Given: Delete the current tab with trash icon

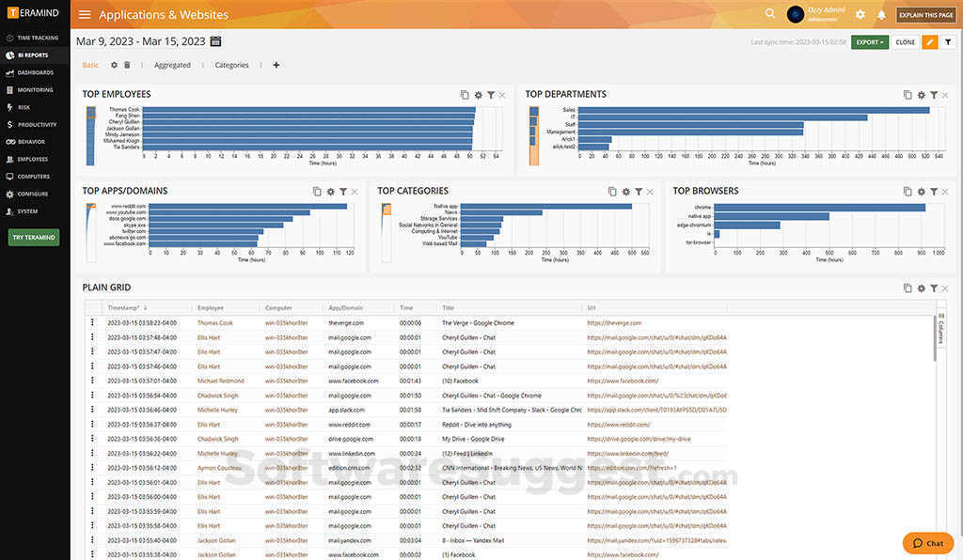Looking at the screenshot, I should pos(127,65).
